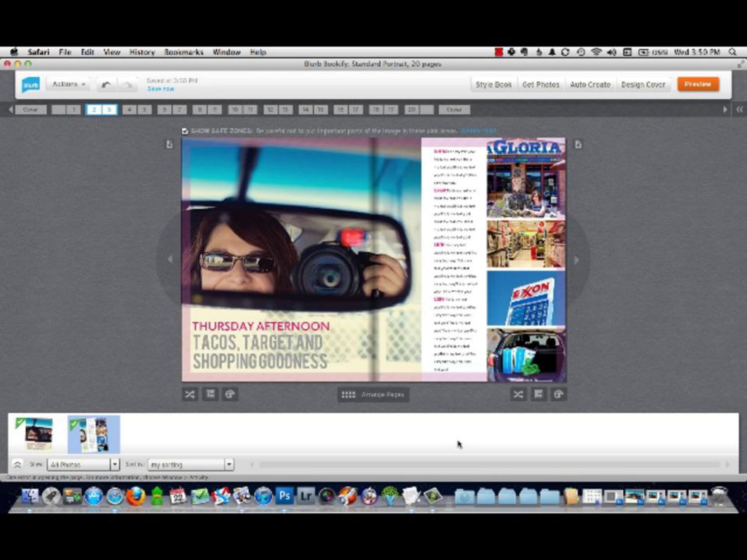Image resolution: width=747 pixels, height=560 pixels.
Task: Click the Blurb logo icon
Action: tap(31, 85)
